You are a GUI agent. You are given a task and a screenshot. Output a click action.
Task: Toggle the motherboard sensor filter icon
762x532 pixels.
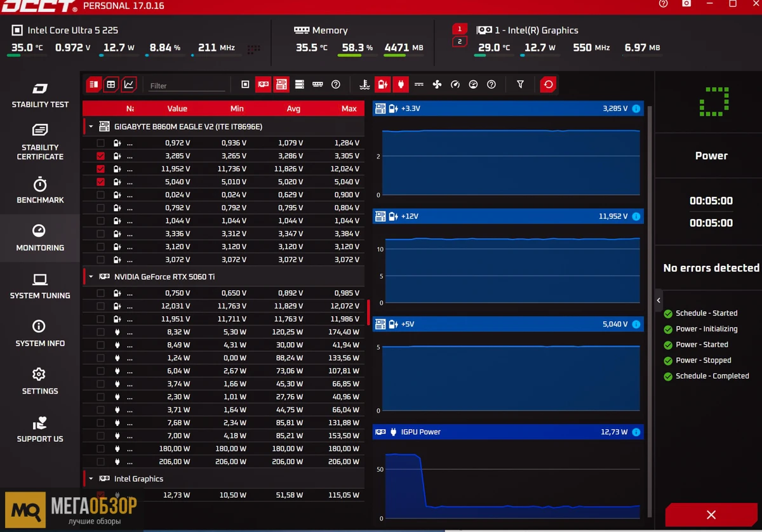281,84
